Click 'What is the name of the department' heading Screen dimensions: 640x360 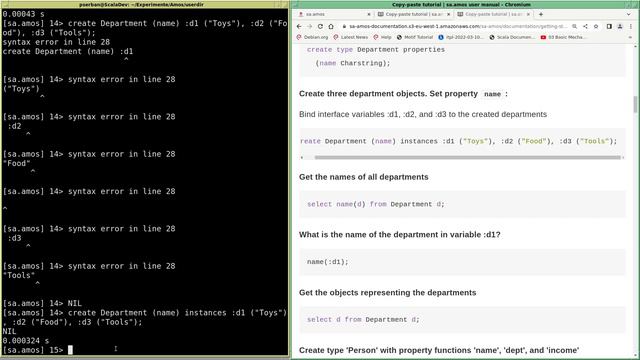pos(400,235)
